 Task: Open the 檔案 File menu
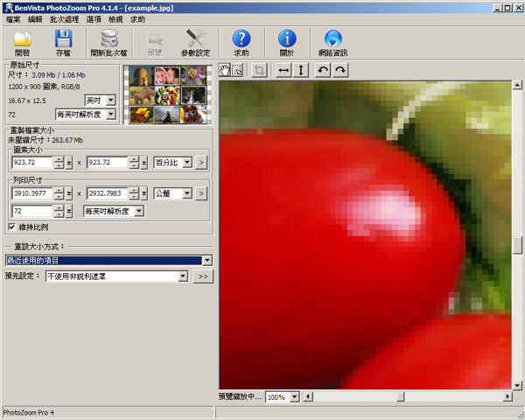[x=13, y=19]
